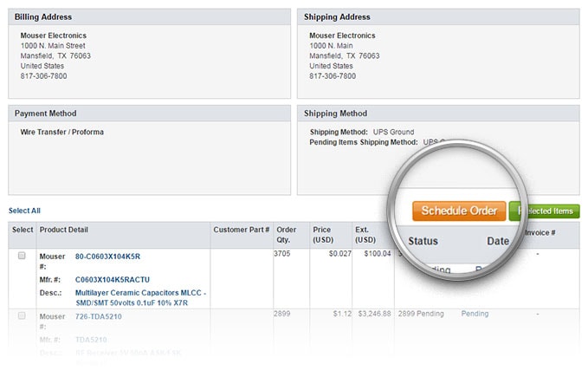
Task: Click the Product Detail column header
Action: (64, 230)
